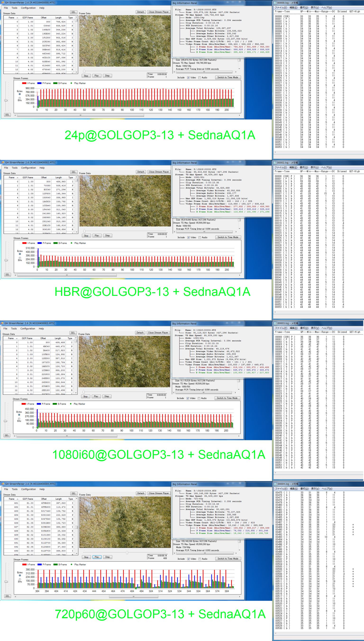Screen dimensions: 364x641
Task: Click Frame column sort arrow in 00004.MTS table
Action: tap(18, 499)
